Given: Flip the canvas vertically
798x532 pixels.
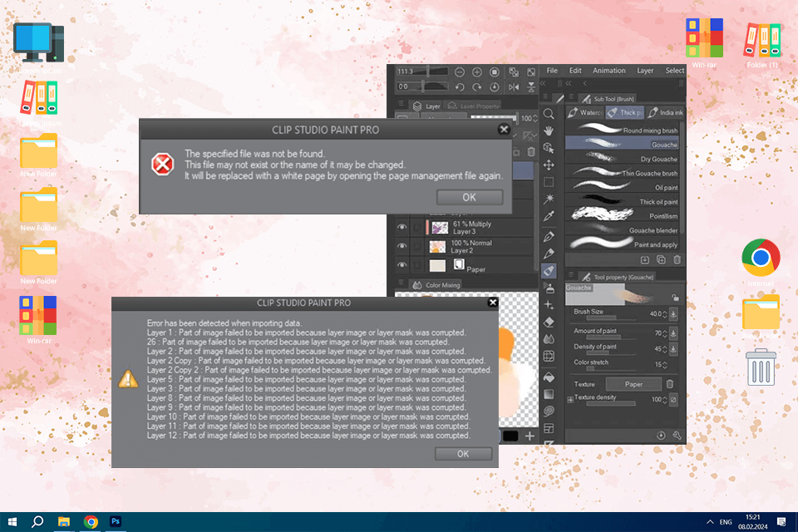Looking at the screenshot, I should [x=531, y=87].
